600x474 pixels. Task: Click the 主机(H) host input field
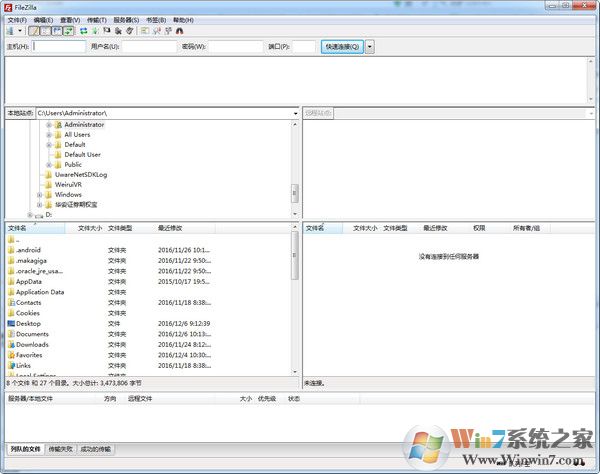point(59,46)
